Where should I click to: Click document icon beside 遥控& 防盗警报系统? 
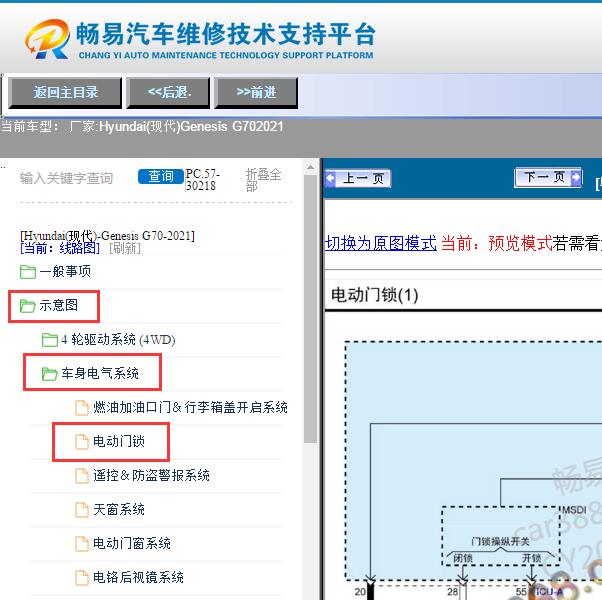pos(81,476)
